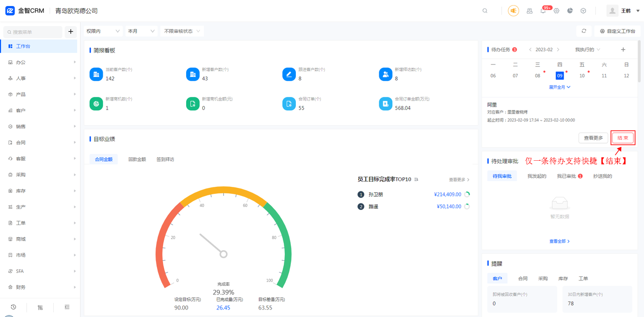644x317 pixels.
Task: Switch to the 我发起的 tab
Action: click(x=537, y=176)
